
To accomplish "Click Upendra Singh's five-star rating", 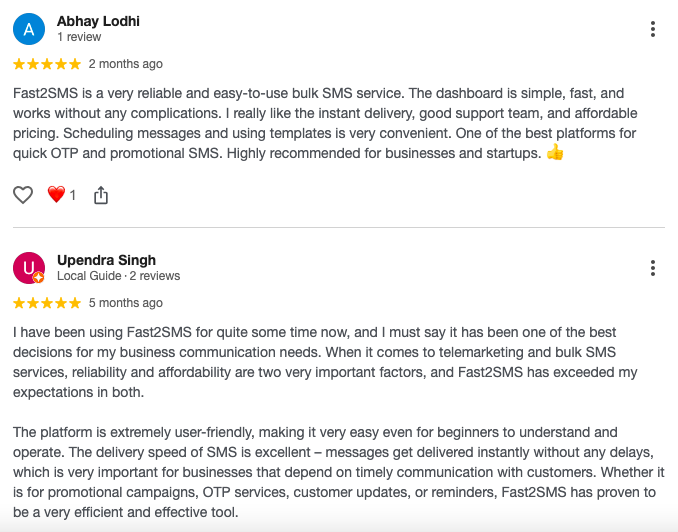I will coord(47,303).
